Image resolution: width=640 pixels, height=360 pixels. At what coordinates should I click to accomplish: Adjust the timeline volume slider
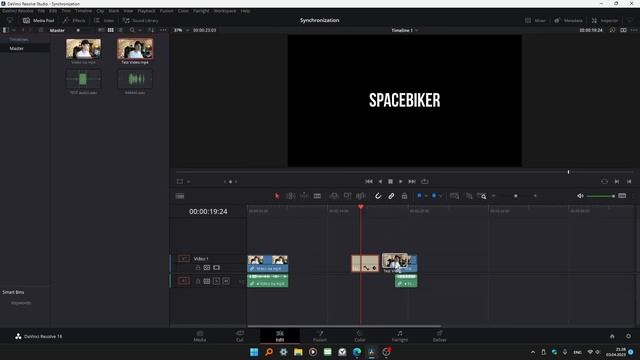click(600, 196)
